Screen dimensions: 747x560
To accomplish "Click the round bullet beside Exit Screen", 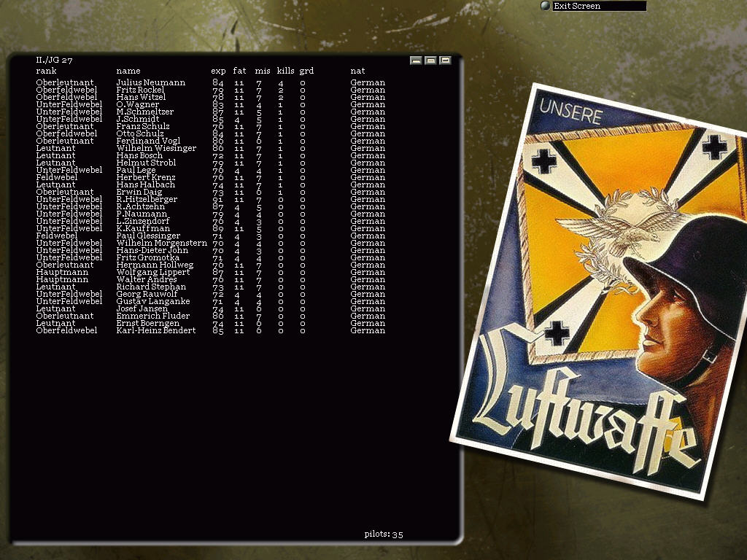I will [546, 6].
